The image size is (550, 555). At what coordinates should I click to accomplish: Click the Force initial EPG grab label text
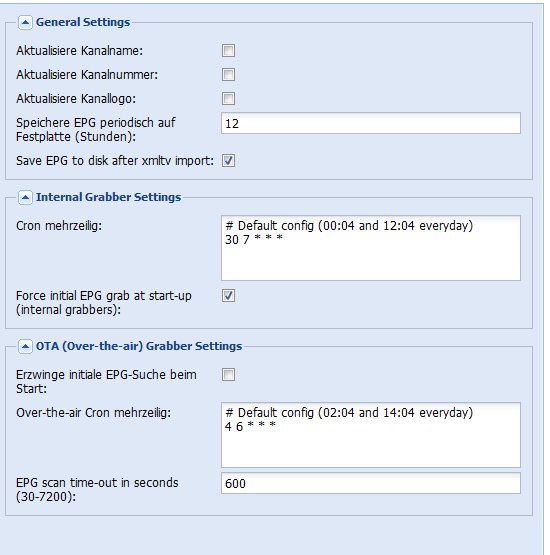(104, 303)
